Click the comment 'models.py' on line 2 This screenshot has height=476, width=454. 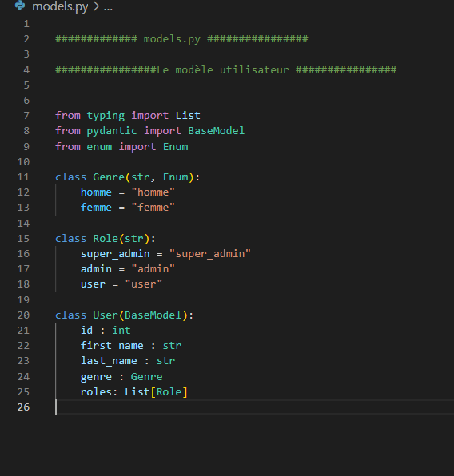point(172,39)
